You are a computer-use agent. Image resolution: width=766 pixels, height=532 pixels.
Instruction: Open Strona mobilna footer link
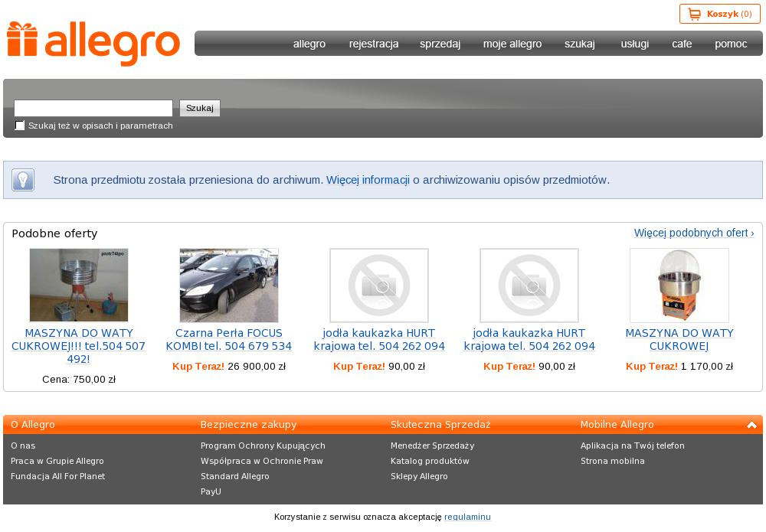613,462
